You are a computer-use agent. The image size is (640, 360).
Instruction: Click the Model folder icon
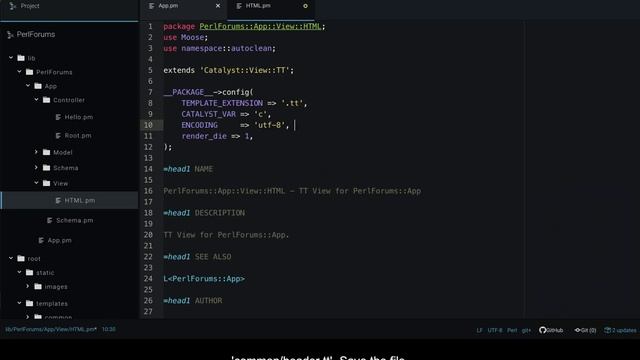coord(47,152)
